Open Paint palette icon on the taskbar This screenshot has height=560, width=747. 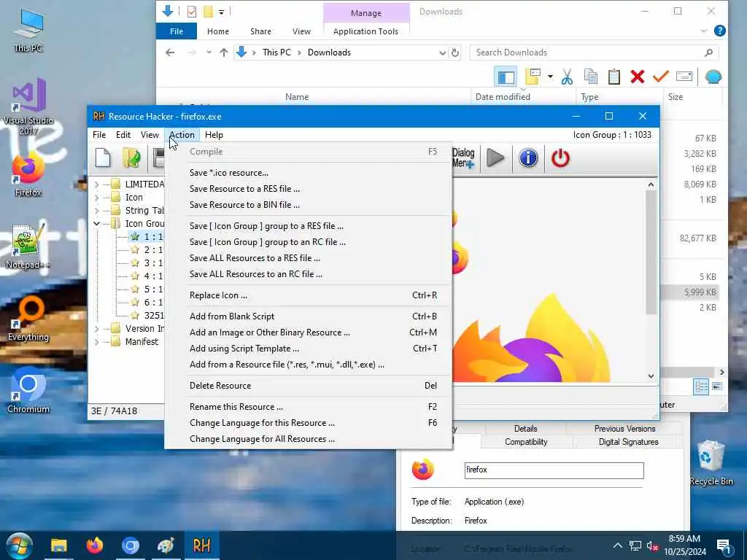click(166, 545)
